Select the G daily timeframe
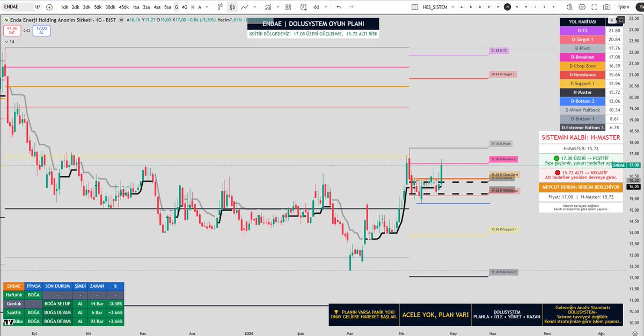 tap(177, 8)
